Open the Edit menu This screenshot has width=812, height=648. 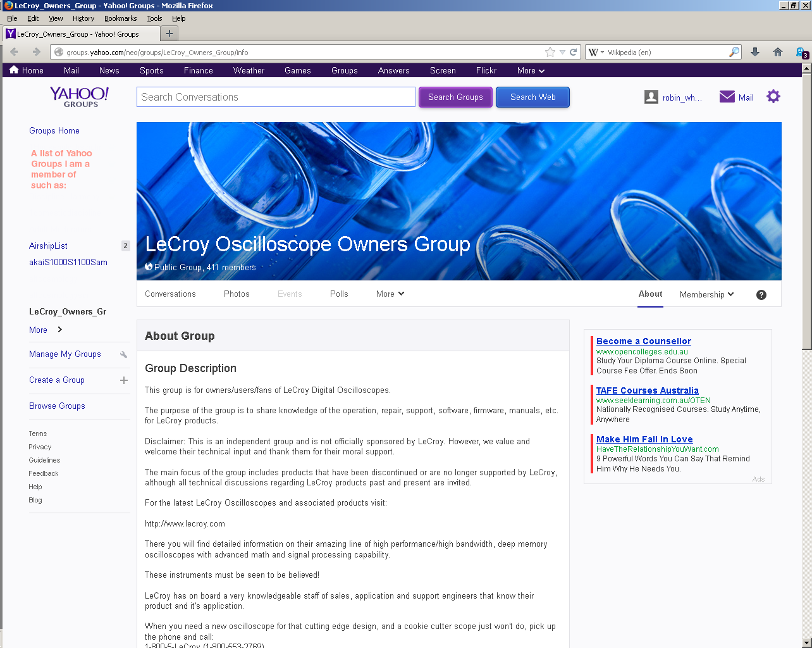click(33, 18)
